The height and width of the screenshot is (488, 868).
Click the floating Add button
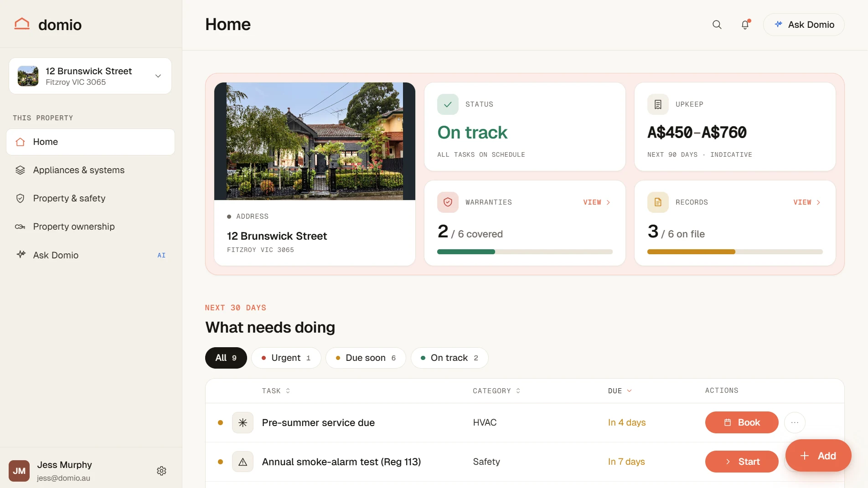pyautogui.click(x=818, y=456)
